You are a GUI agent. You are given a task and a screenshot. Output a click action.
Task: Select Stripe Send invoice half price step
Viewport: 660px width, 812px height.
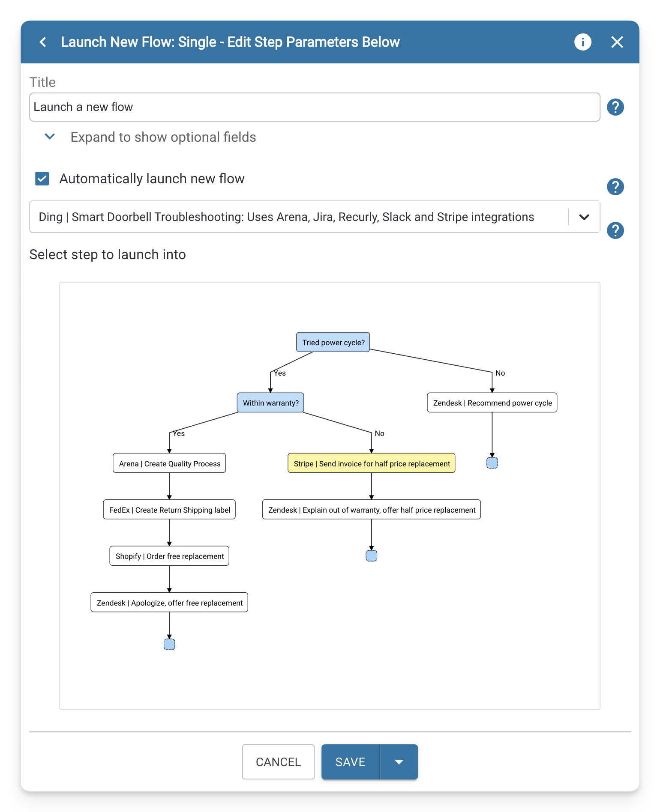point(372,463)
